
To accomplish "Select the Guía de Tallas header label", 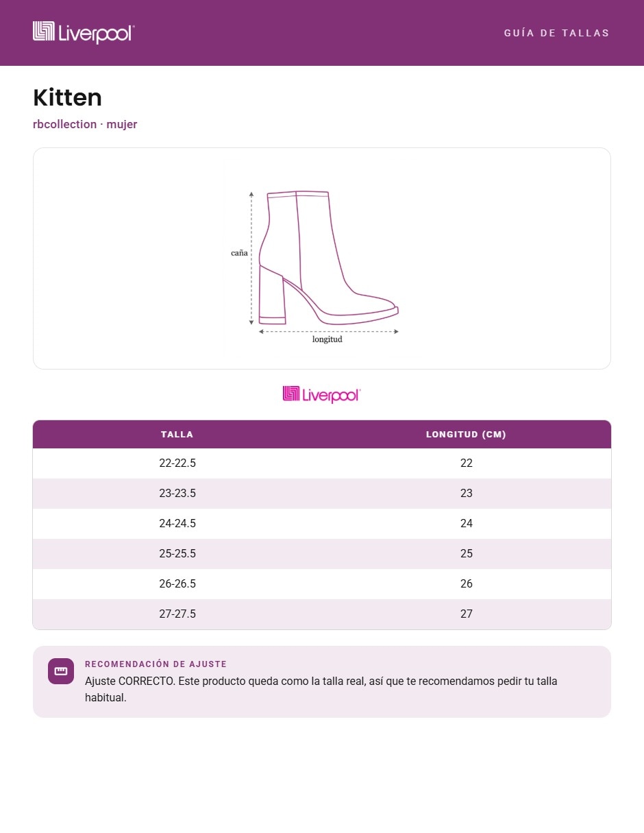I will pyautogui.click(x=556, y=33).
